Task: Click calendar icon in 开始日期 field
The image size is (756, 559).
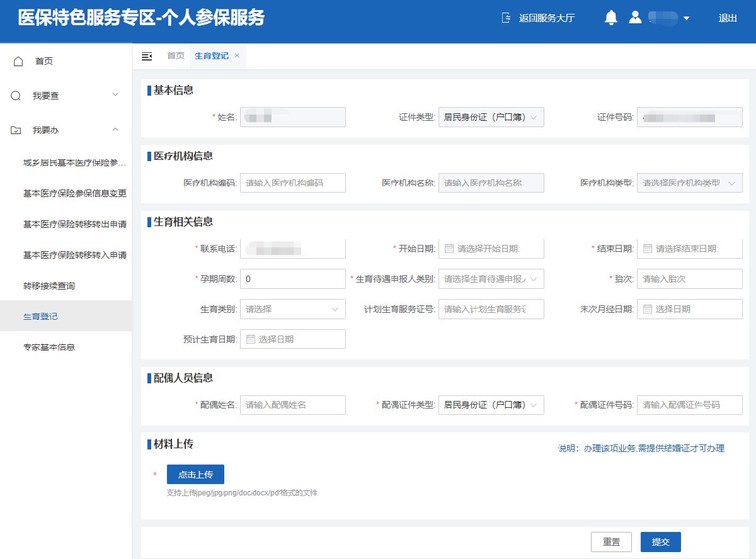Action: click(x=449, y=249)
